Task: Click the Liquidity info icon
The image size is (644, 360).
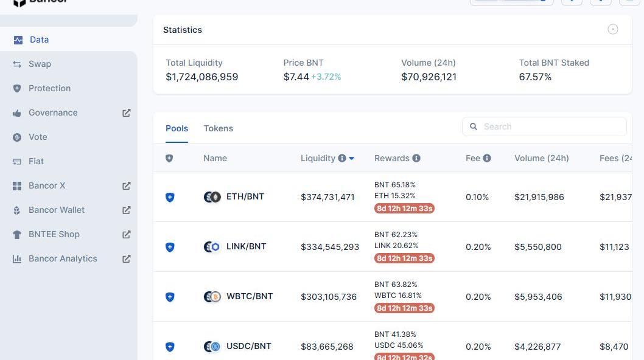Action: 342,158
